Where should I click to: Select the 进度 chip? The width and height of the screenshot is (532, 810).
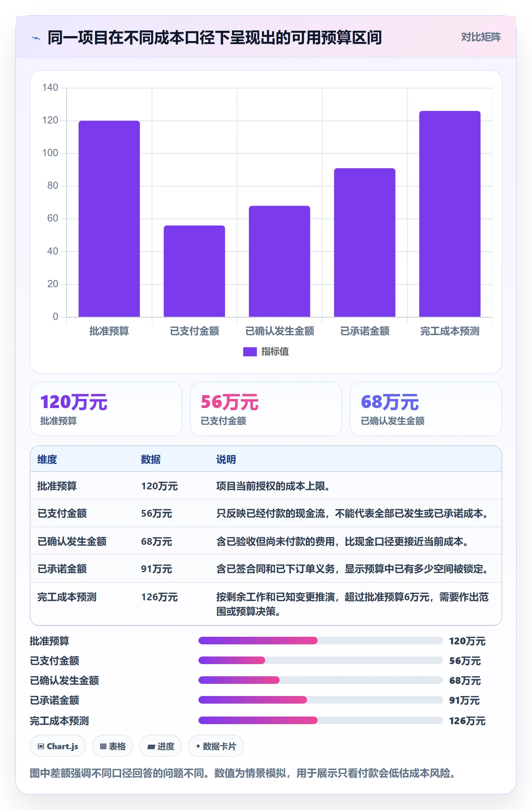tap(160, 746)
